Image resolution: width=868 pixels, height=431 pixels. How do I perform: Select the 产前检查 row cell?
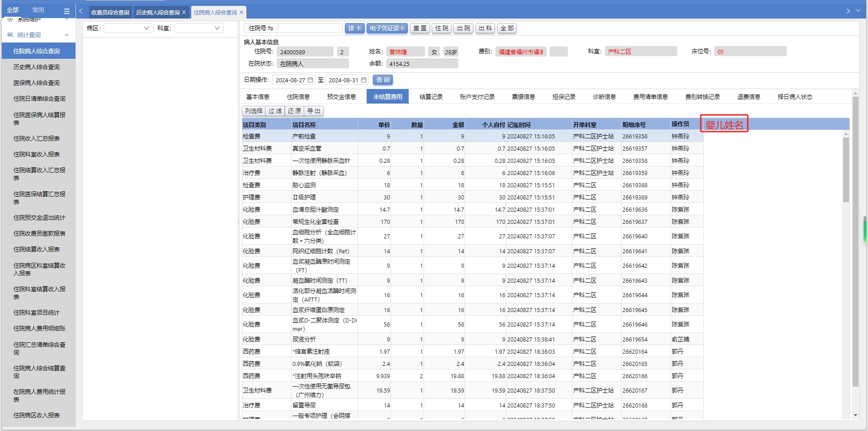[x=325, y=136]
